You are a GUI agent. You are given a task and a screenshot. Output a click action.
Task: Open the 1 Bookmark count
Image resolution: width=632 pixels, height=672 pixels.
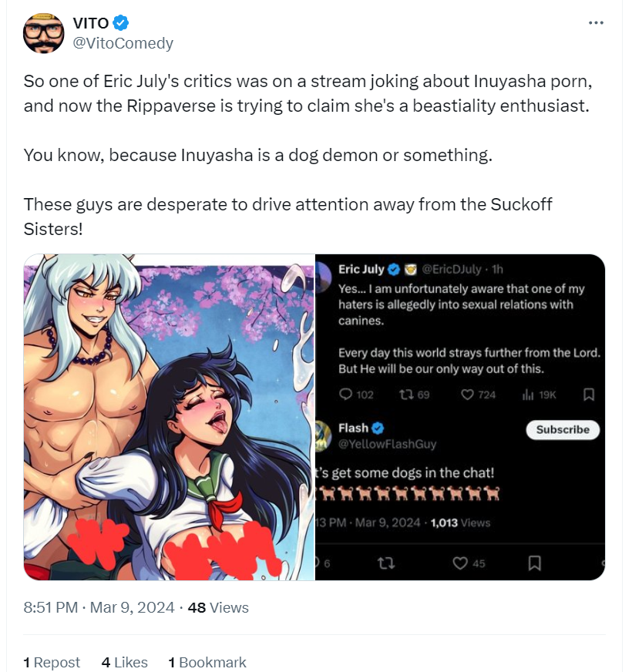207,662
